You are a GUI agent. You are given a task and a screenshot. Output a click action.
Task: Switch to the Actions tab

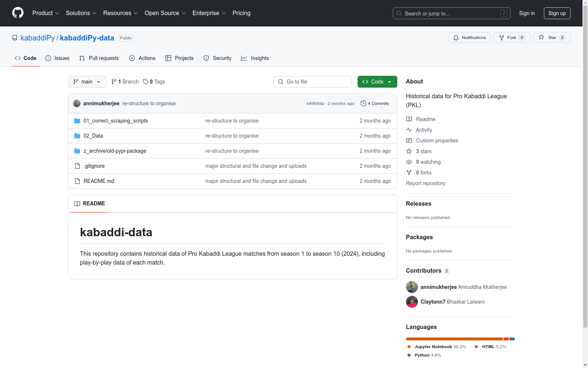[142, 58]
